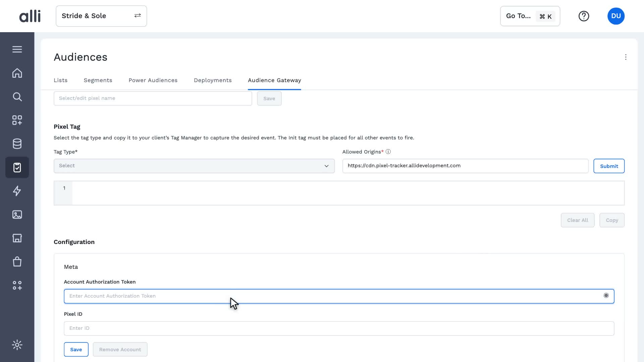Open the storefront icon in sidebar
Screen dimensions: 644x362
click(x=17, y=238)
